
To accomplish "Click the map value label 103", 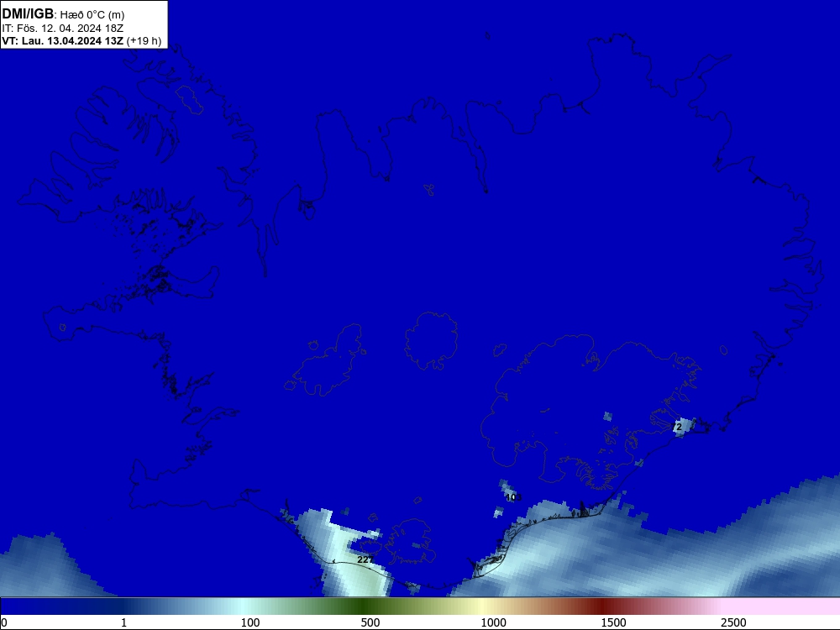I will pos(513,497).
